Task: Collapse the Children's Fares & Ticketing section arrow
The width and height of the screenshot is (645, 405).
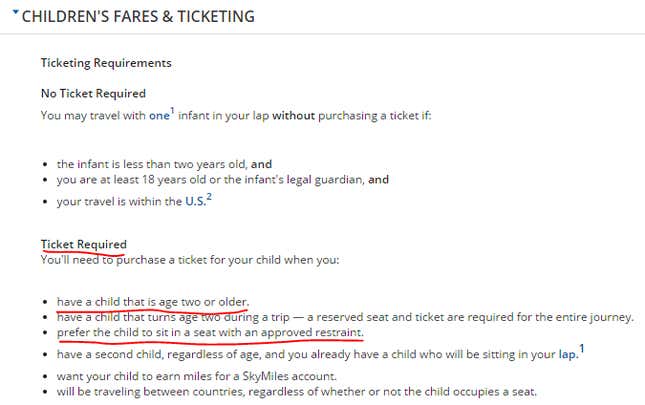Action: [x=16, y=12]
